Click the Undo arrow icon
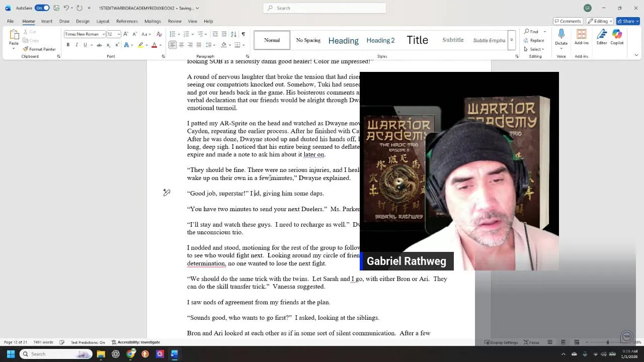Screen dimensions: 644x362 (x=66, y=8)
